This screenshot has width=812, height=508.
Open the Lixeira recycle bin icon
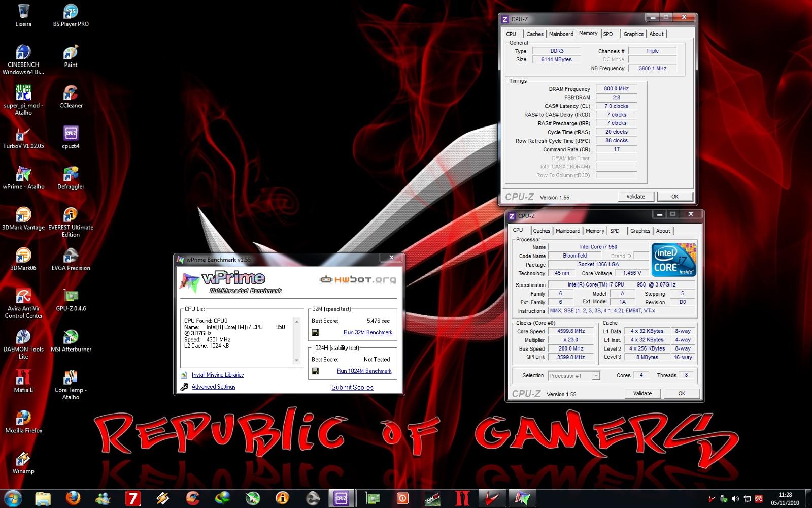(x=23, y=15)
